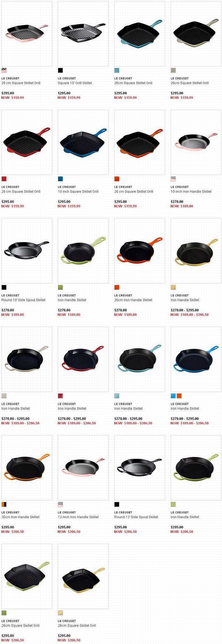
Task: Open the pink square skillet grill image
Action: click(27, 34)
